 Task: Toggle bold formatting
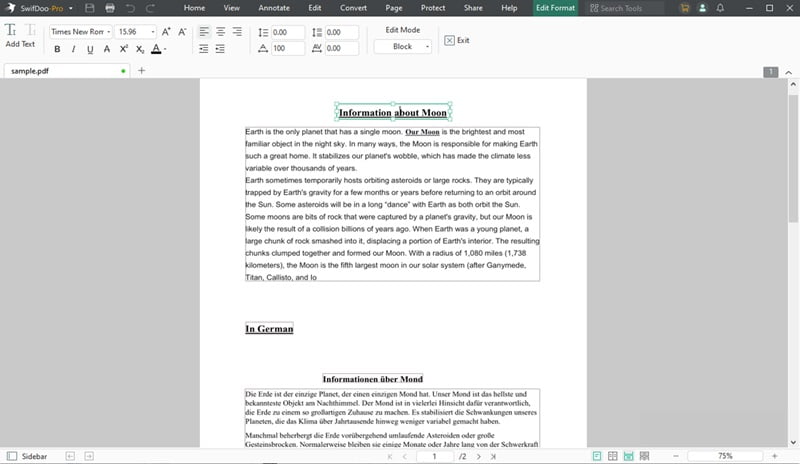tap(57, 49)
